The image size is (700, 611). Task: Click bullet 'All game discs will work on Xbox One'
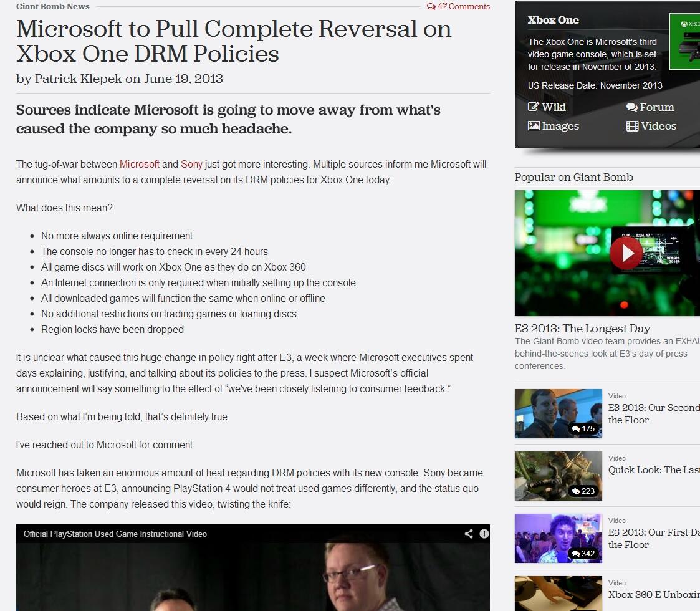click(173, 267)
